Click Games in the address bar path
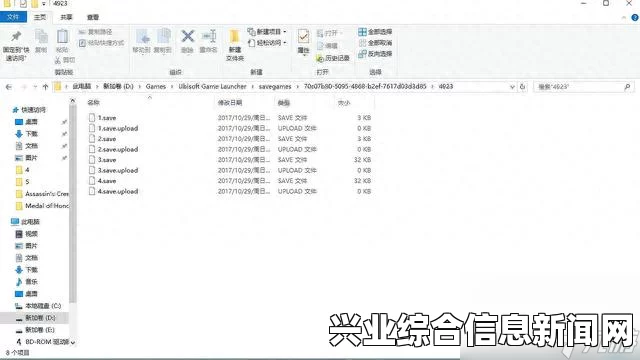Image resolution: width=640 pixels, height=360 pixels. (x=156, y=87)
